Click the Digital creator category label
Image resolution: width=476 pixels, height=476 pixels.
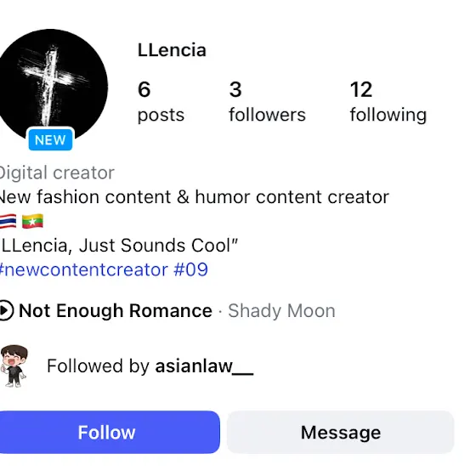pyautogui.click(x=57, y=173)
